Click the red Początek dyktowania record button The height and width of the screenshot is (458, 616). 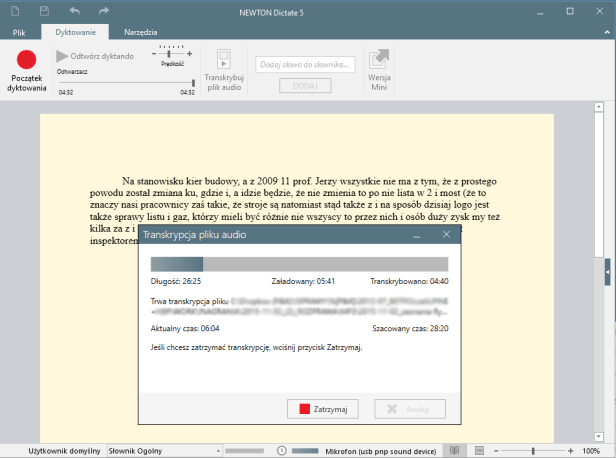(x=26, y=60)
